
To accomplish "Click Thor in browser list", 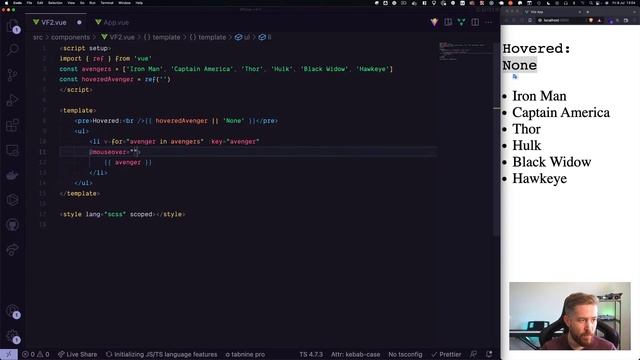I will (x=527, y=129).
